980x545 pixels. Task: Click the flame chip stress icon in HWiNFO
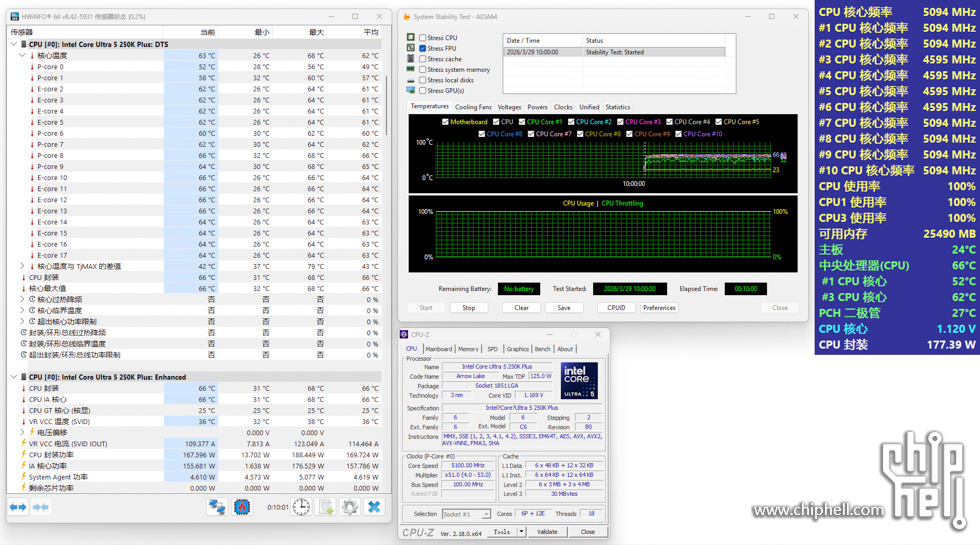242,507
